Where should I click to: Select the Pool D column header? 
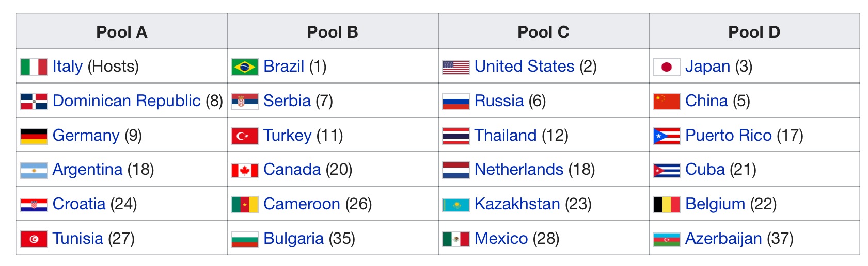click(x=754, y=32)
